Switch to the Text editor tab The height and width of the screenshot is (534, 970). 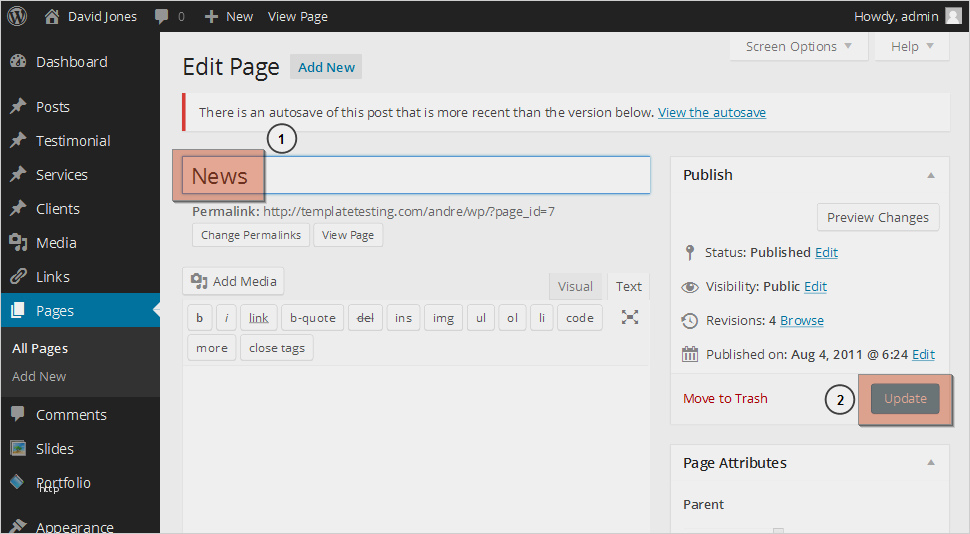click(629, 286)
